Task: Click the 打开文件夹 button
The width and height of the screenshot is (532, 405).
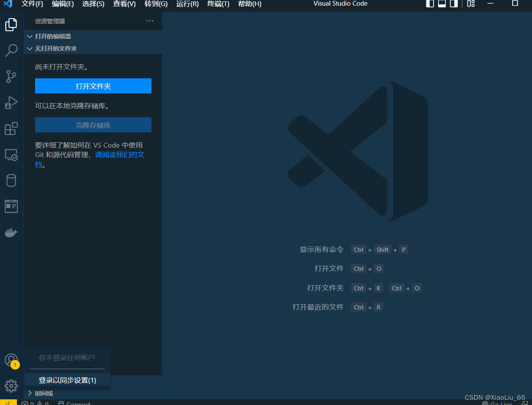Action: coord(93,86)
